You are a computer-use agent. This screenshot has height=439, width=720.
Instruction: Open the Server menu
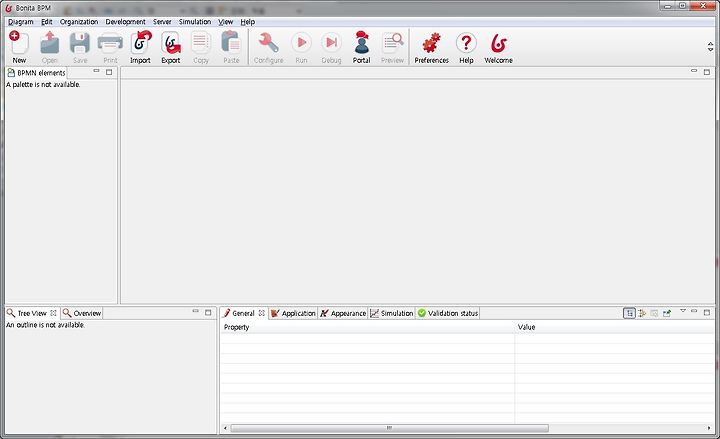click(x=162, y=22)
